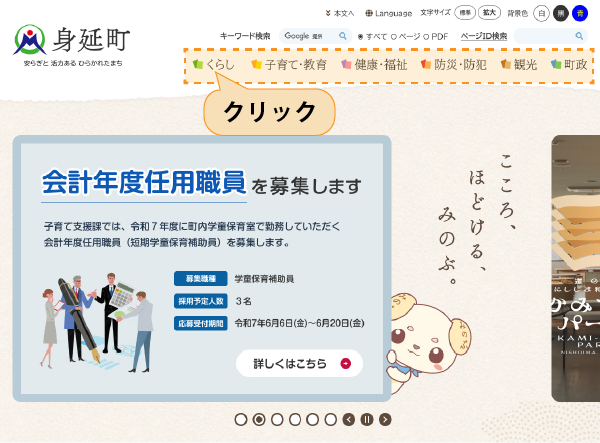Click the page ID search magnifier icon
This screenshot has width=600, height=443.
[579, 36]
